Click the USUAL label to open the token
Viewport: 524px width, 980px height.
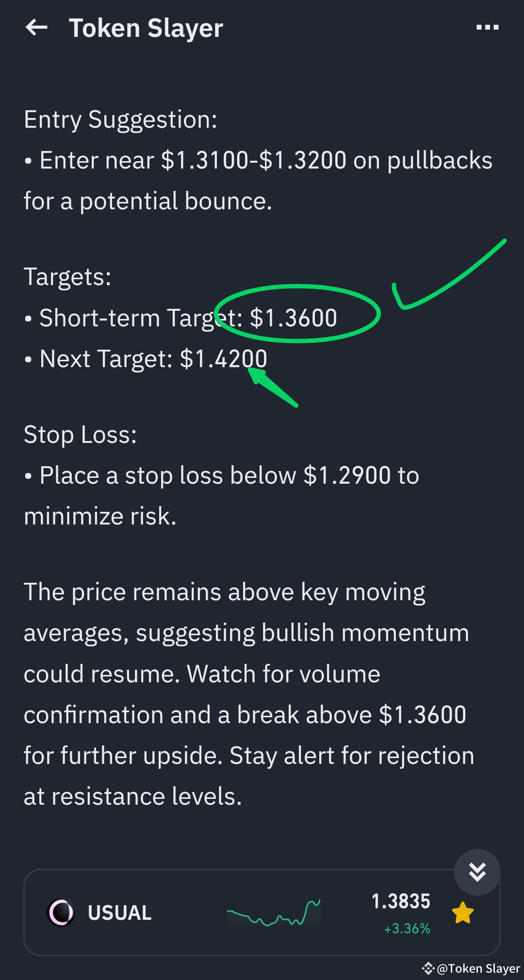119,912
